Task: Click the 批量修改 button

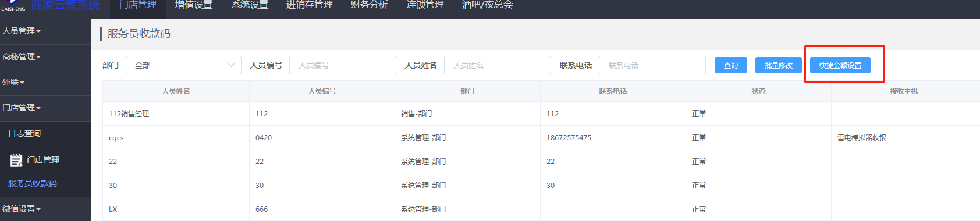Action: pyautogui.click(x=779, y=65)
